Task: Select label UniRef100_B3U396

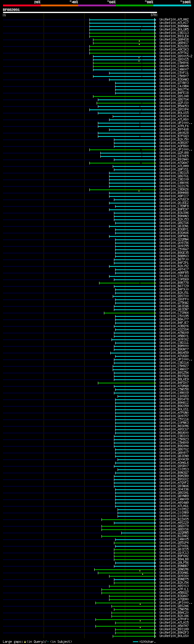Action: coord(174,213)
